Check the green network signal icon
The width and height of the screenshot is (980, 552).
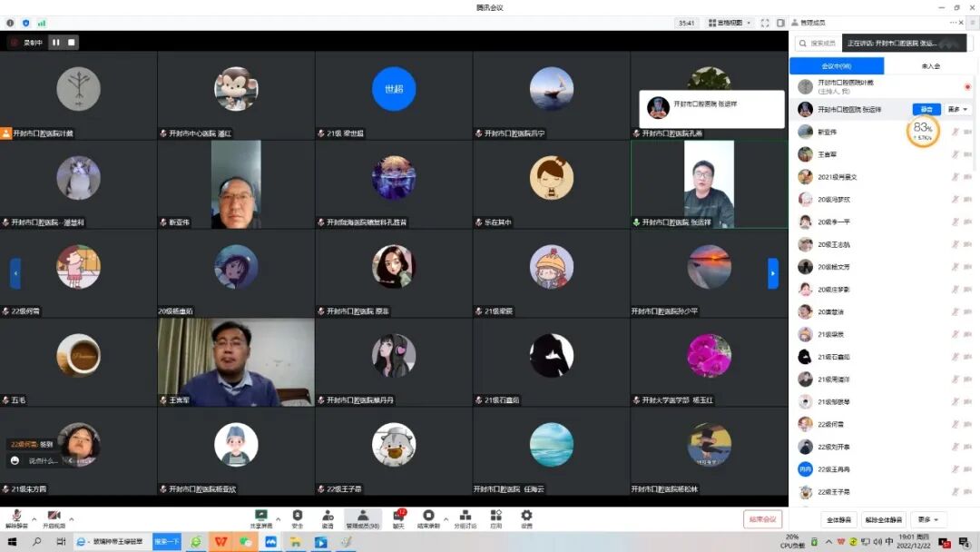tap(41, 23)
